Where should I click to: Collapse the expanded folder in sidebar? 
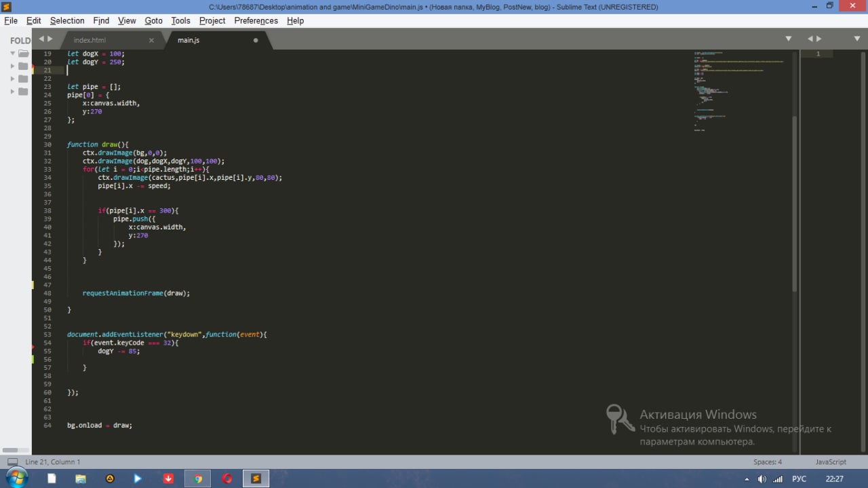pos(13,53)
